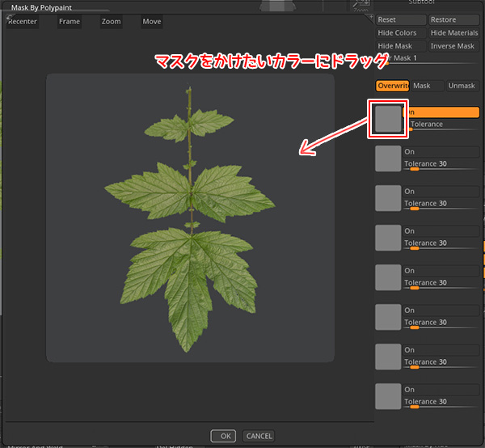Choose the Overwrite mode tab
Screen dimensions: 485x448
tap(392, 86)
